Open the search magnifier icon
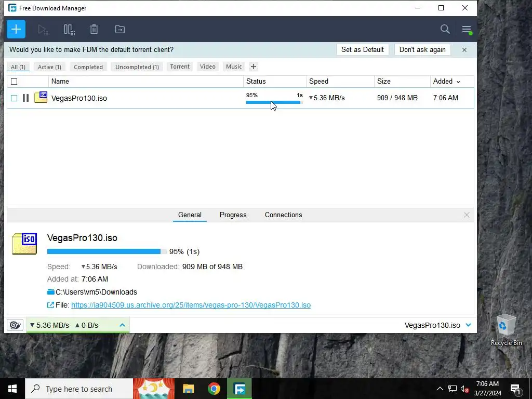This screenshot has height=399, width=532. (x=445, y=29)
